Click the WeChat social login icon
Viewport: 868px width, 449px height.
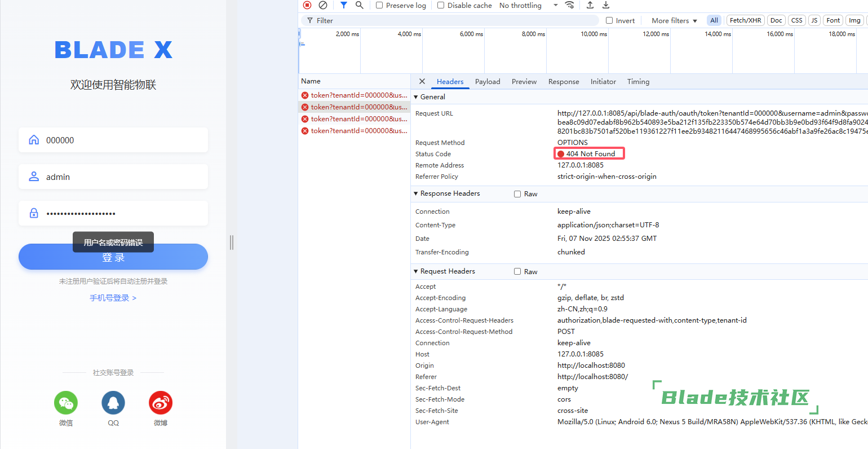pyautogui.click(x=66, y=403)
